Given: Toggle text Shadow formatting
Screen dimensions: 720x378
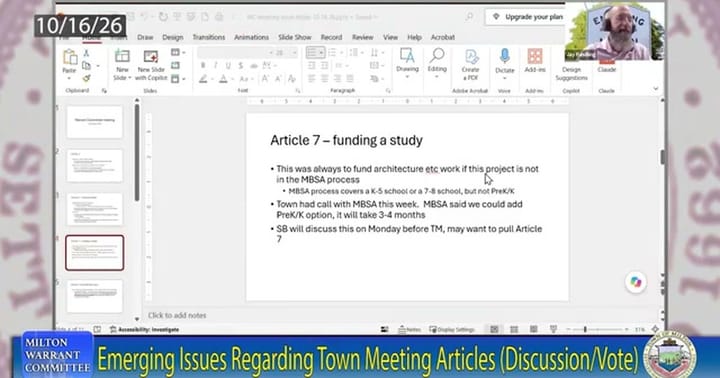Looking at the screenshot, I should pos(241,66).
